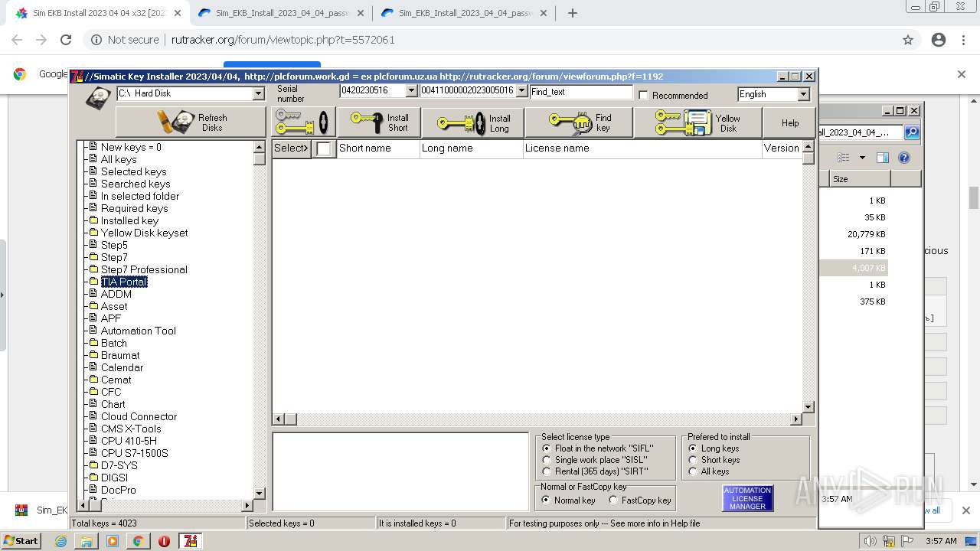Select Single work place "SISL" license
The width and height of the screenshot is (980, 551).
tap(546, 460)
